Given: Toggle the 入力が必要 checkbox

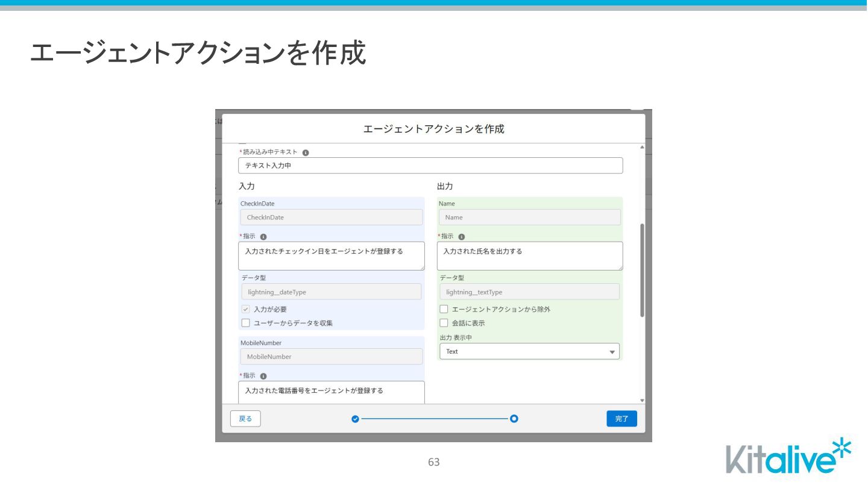Looking at the screenshot, I should (245, 309).
